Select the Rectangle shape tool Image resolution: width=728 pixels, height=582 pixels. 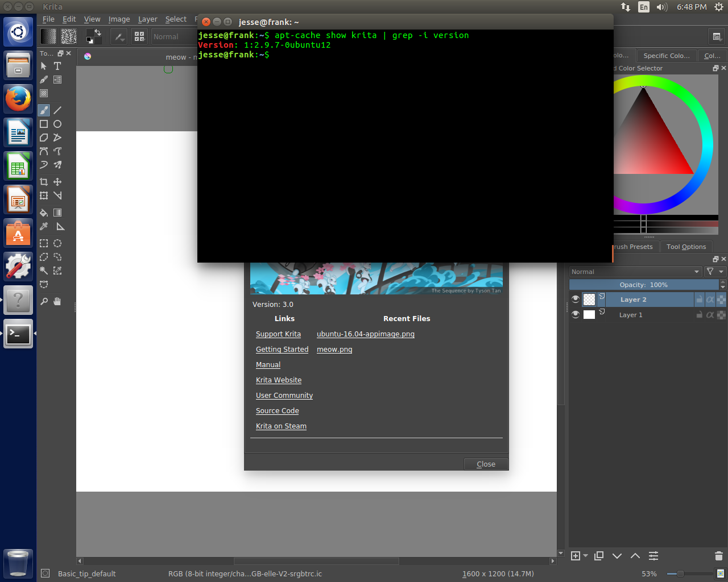44,124
